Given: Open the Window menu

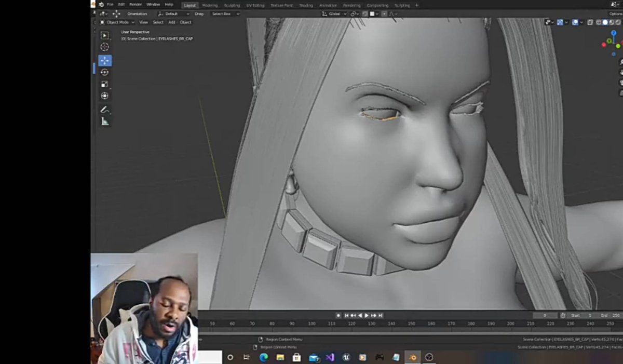Looking at the screenshot, I should pyautogui.click(x=153, y=5).
